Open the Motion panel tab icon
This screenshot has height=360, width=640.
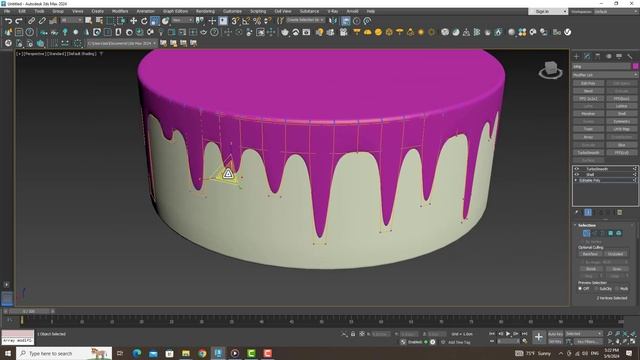(x=608, y=56)
